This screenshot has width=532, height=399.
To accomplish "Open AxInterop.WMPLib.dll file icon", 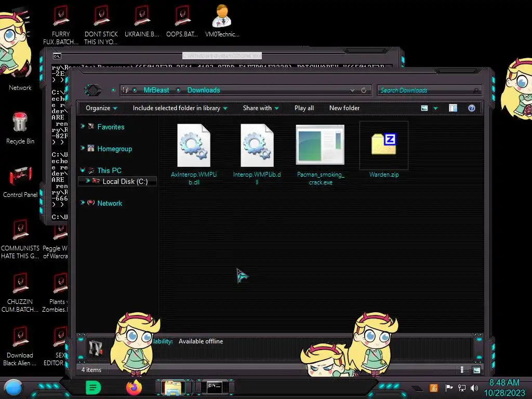I will tap(194, 145).
